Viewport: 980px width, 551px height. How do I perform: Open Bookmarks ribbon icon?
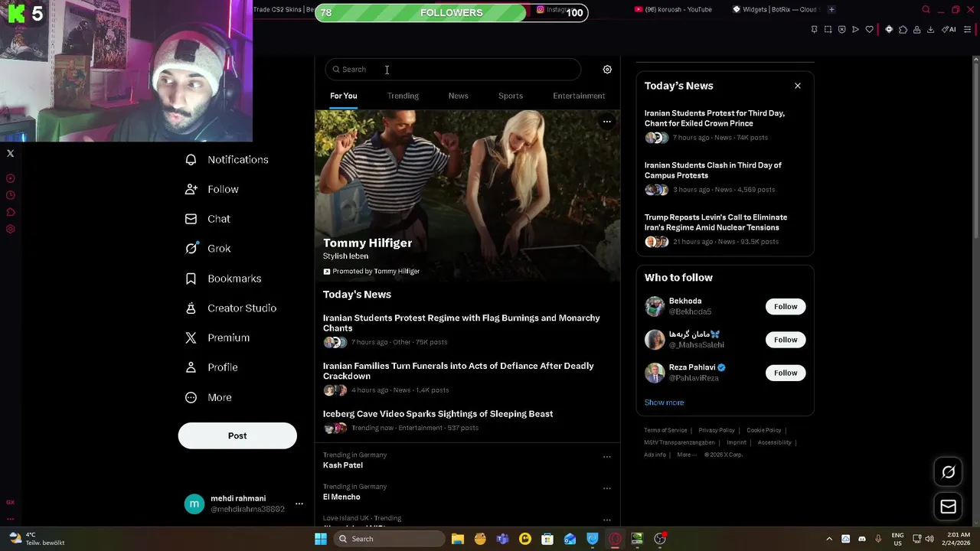(191, 279)
